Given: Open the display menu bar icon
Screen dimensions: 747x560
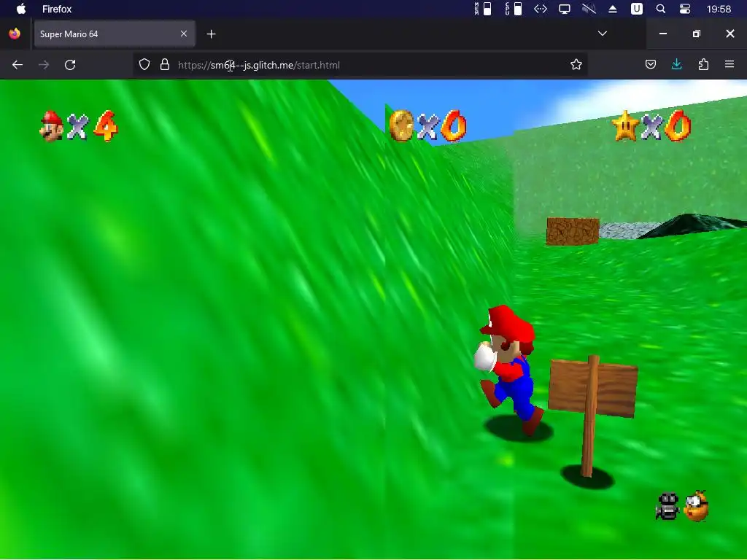Looking at the screenshot, I should [x=565, y=9].
